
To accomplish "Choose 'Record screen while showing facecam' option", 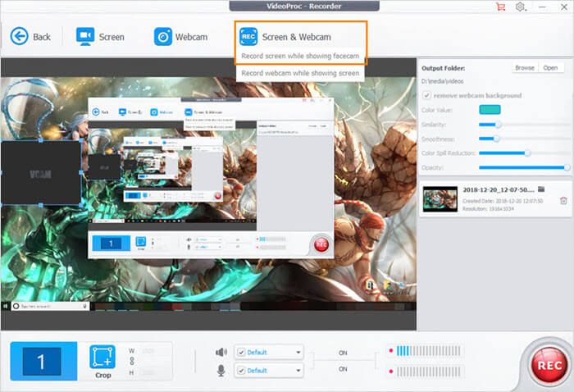I will 299,56.
